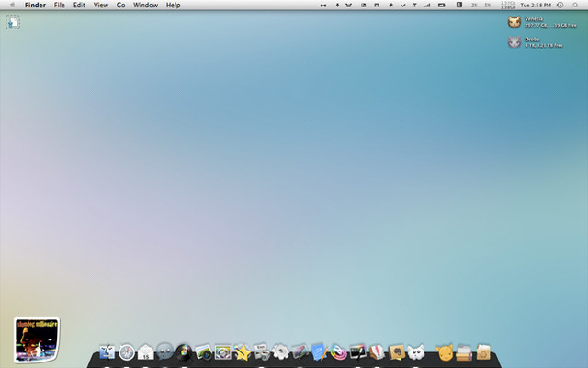588x368 pixels.
Task: Click Spotlight search magnifier in menu bar
Action: pos(575,5)
